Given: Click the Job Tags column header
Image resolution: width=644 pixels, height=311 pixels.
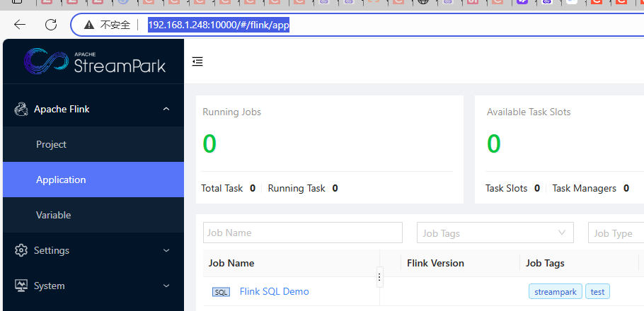Looking at the screenshot, I should (x=545, y=264).
